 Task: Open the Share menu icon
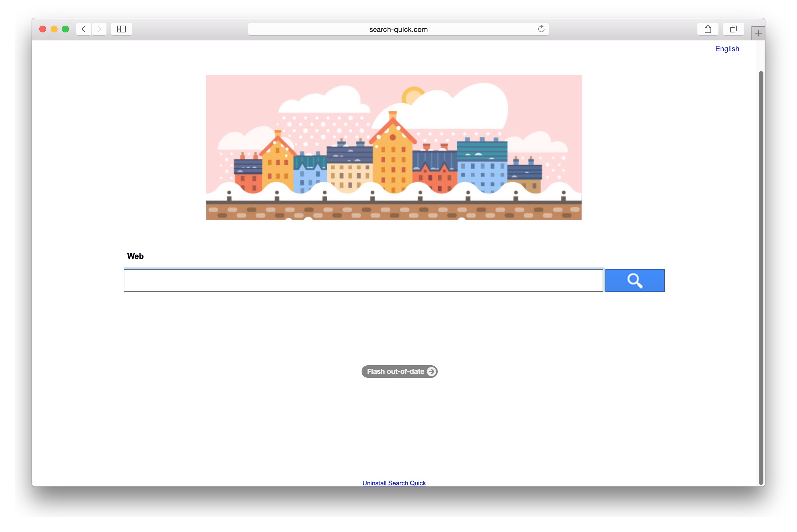point(708,29)
